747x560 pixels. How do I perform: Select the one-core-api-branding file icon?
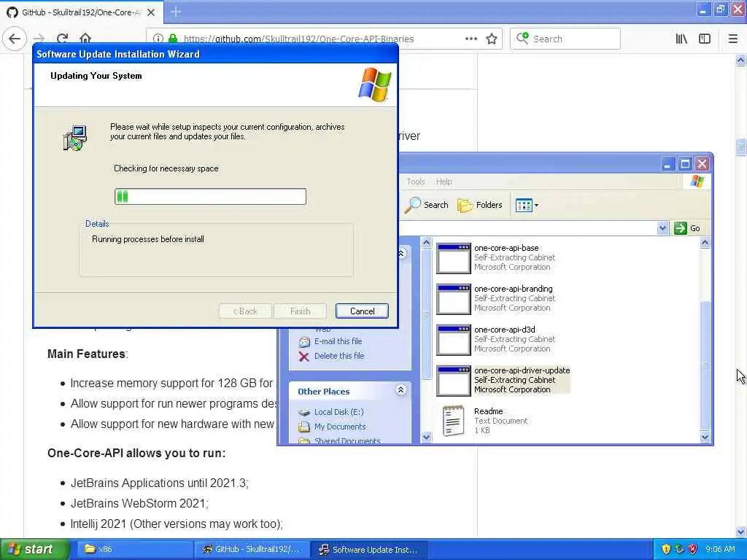click(x=454, y=299)
